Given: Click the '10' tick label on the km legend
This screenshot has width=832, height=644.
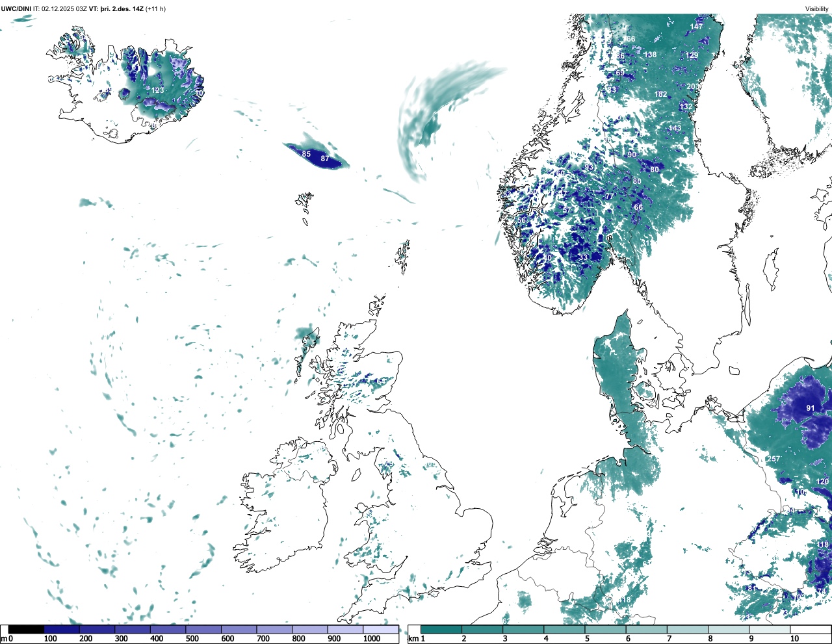Looking at the screenshot, I should (794, 639).
